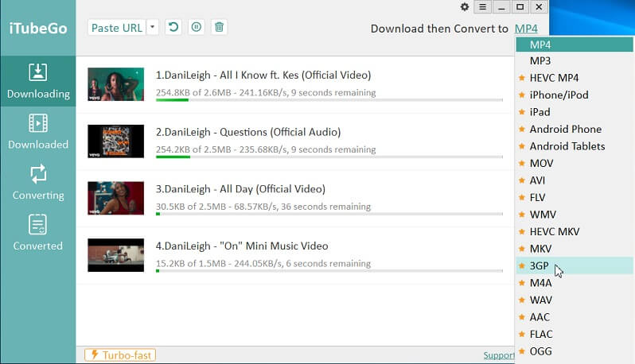Viewport: 635px width, 364px height.
Task: Choose HEVC MKV output format
Action: click(x=575, y=231)
